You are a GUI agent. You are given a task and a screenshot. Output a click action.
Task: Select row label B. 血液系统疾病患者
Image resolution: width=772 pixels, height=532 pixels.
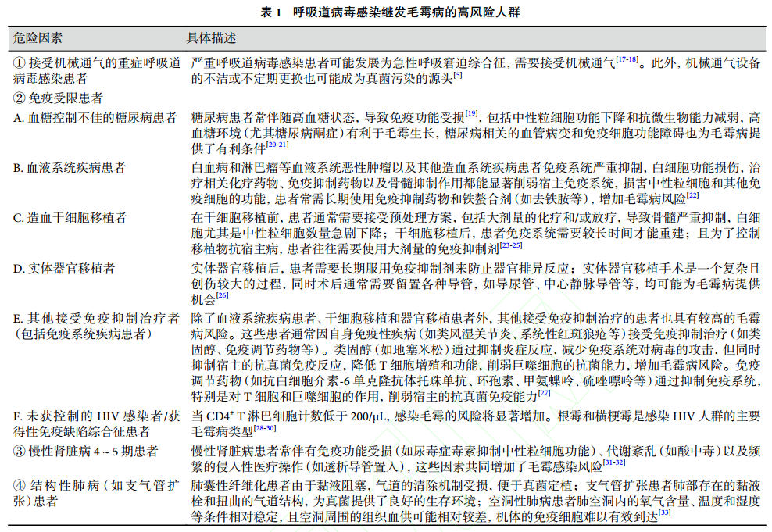[70, 168]
